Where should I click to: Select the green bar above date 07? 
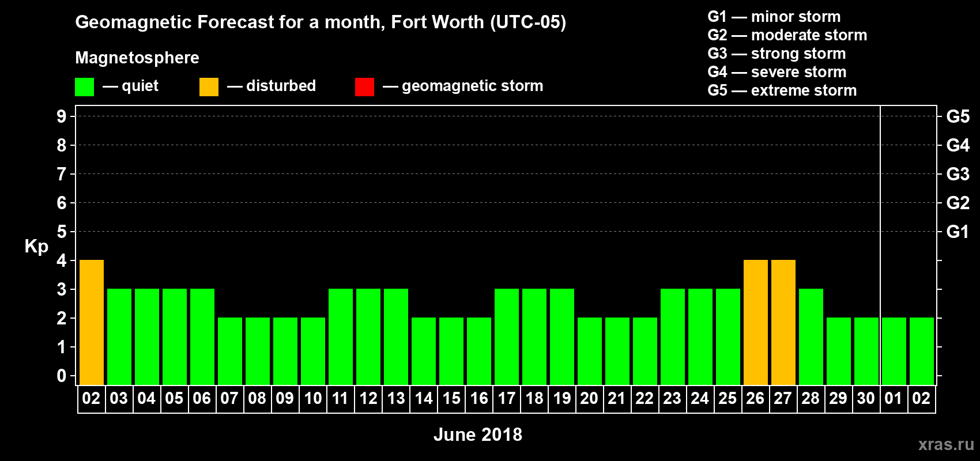click(x=229, y=350)
